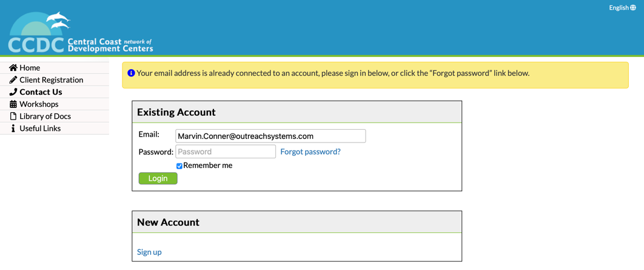Click the Sign up link
This screenshot has width=644, height=270.
click(x=149, y=252)
